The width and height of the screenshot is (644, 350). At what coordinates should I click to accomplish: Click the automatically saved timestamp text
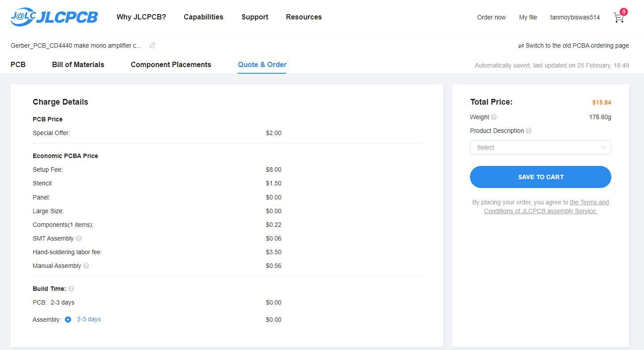coord(552,65)
